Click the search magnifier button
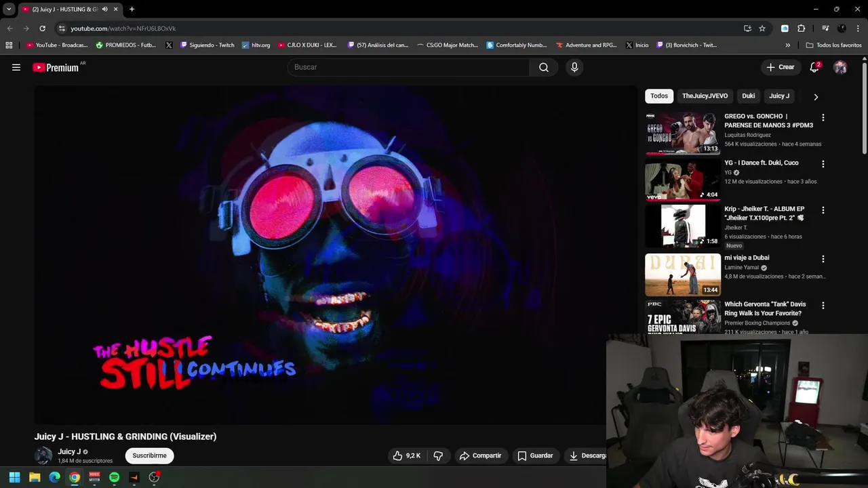This screenshot has height=488, width=868. [x=544, y=67]
